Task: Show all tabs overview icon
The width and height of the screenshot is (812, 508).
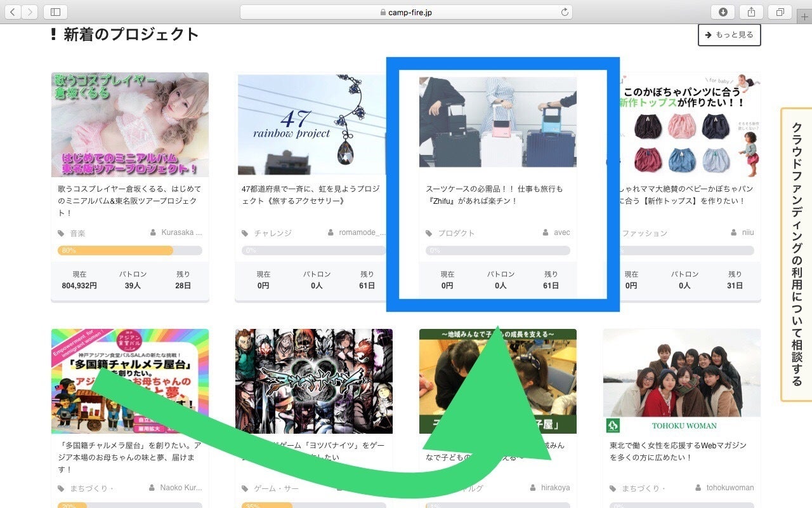Action: pos(780,12)
